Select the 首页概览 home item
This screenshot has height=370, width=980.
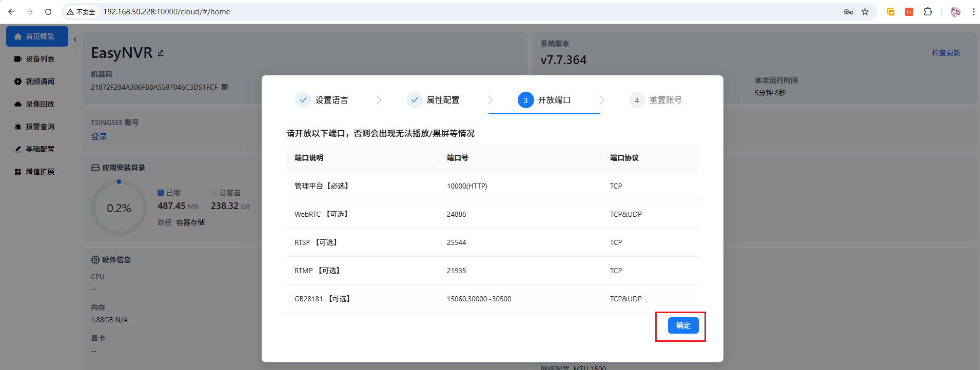click(x=37, y=36)
